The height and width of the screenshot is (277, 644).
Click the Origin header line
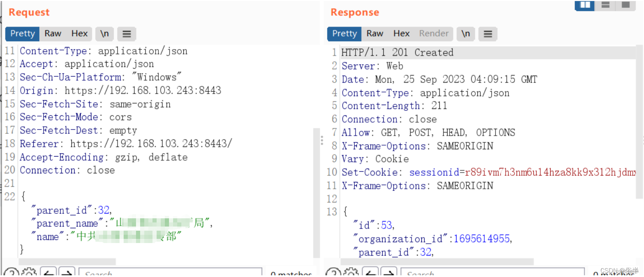(120, 91)
